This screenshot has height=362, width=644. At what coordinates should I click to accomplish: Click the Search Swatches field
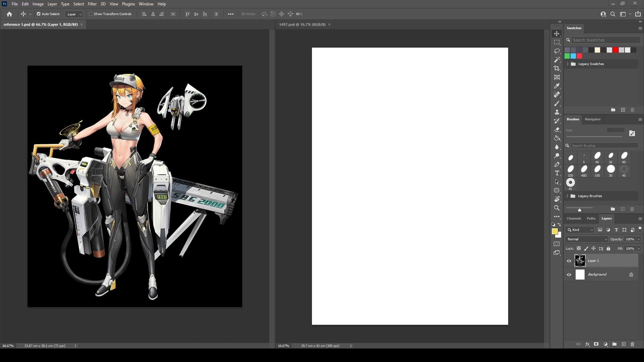tap(606, 40)
